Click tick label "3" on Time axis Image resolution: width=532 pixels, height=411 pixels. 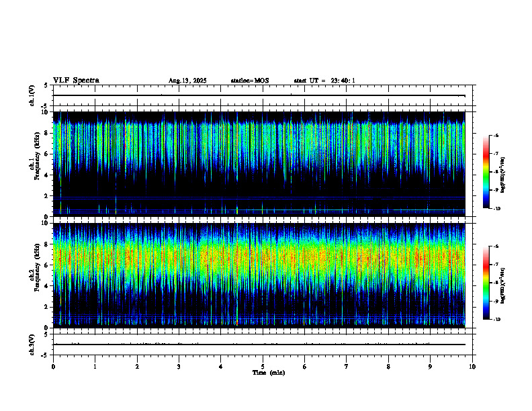(x=179, y=367)
